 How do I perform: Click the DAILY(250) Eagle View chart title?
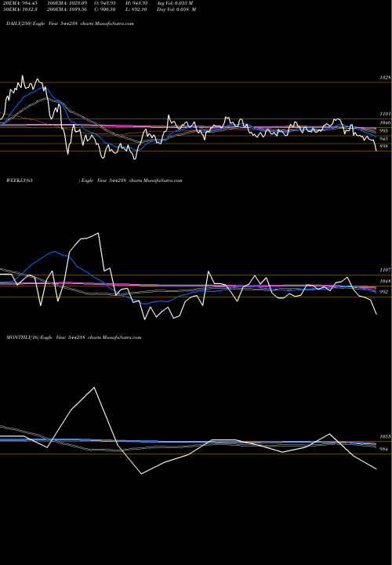(70, 24)
